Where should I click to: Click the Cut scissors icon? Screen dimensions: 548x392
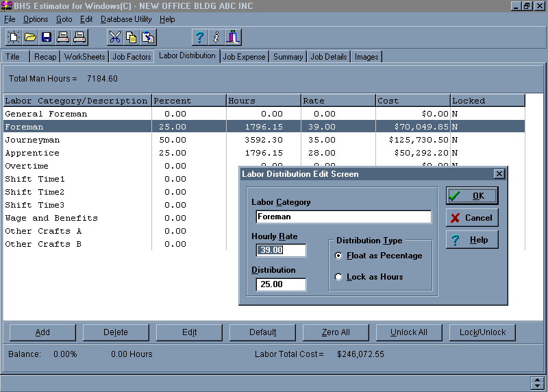pos(115,37)
